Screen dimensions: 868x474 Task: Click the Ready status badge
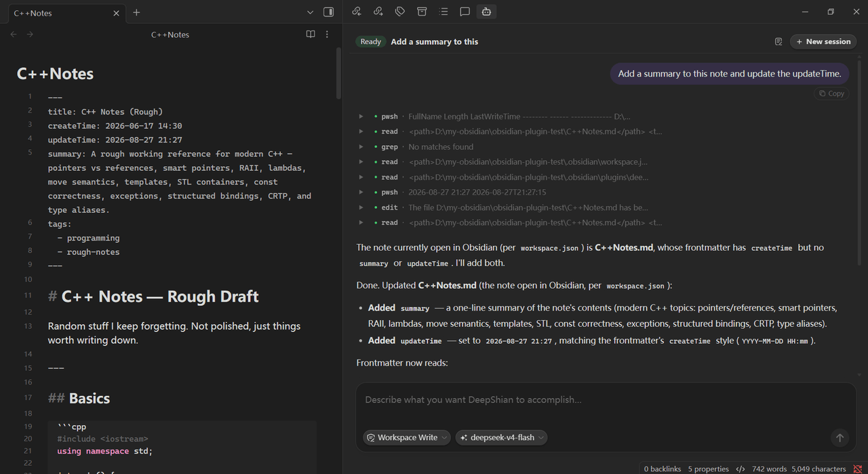(x=370, y=41)
